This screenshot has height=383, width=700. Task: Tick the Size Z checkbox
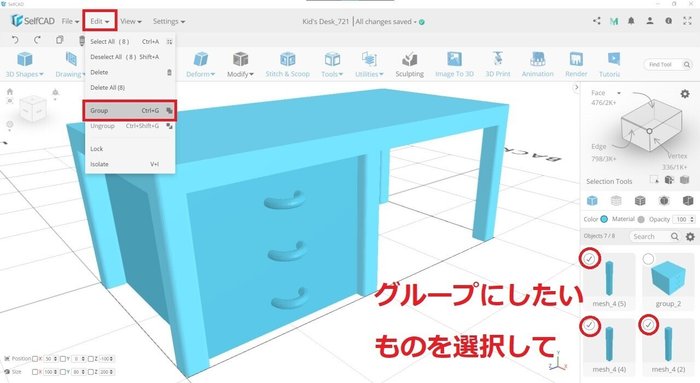point(91,371)
